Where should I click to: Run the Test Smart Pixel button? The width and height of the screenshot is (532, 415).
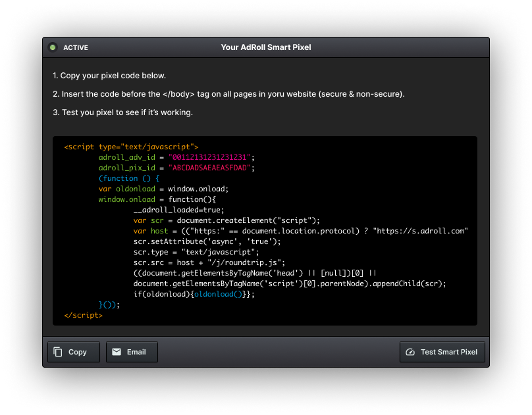tap(442, 352)
